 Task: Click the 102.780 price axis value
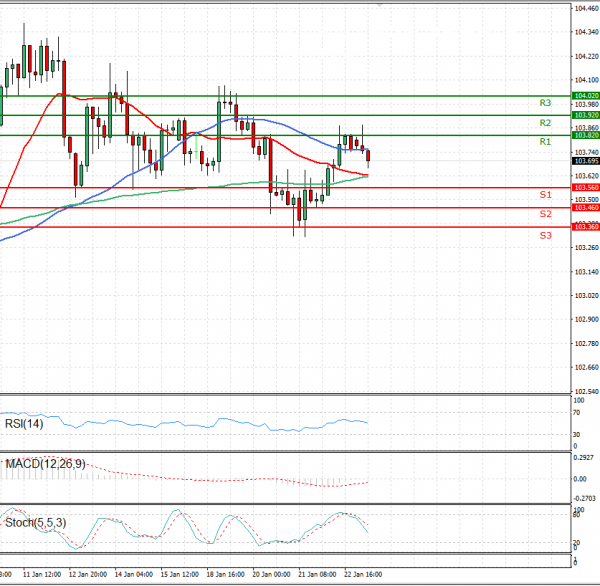click(x=587, y=344)
